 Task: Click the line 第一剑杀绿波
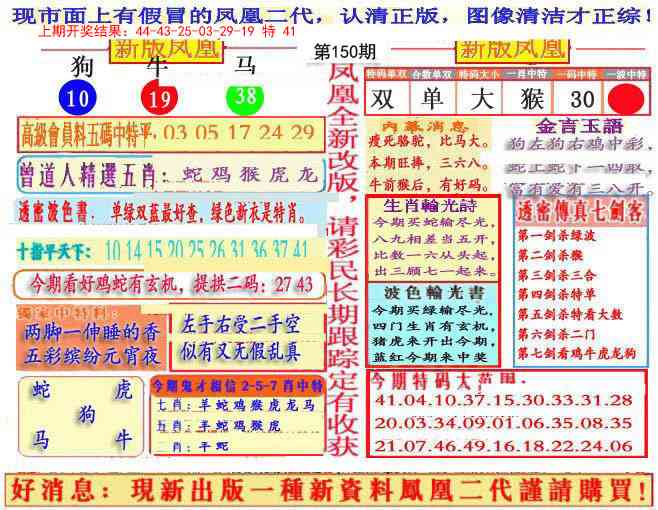click(x=556, y=235)
